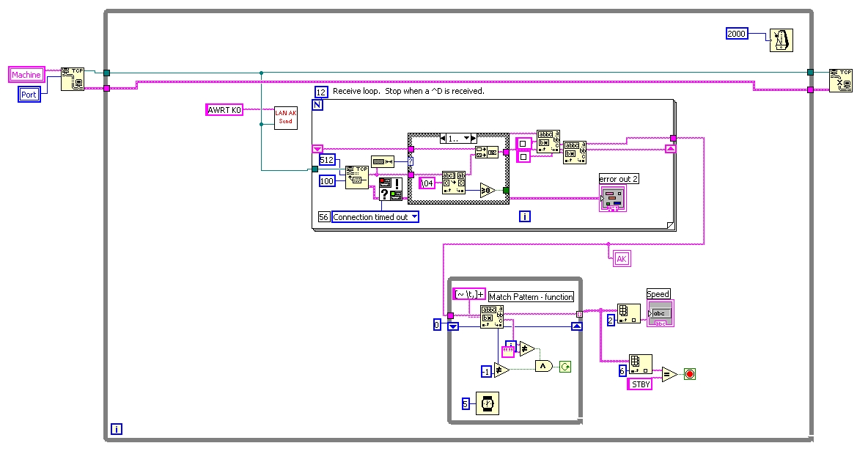868x454 pixels.
Task: Select the Machine string control
Action: pyautogui.click(x=26, y=75)
